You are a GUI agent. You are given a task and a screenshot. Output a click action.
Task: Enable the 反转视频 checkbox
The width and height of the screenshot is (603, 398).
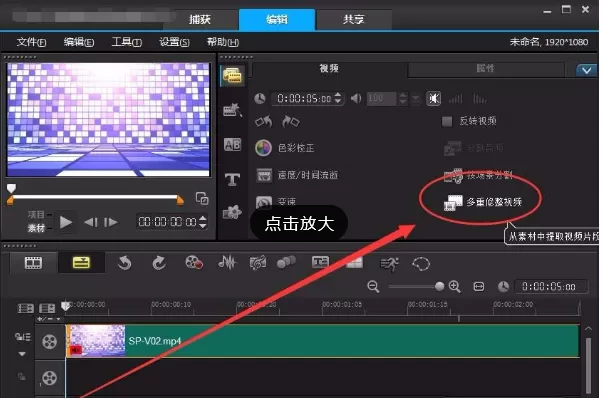point(447,122)
